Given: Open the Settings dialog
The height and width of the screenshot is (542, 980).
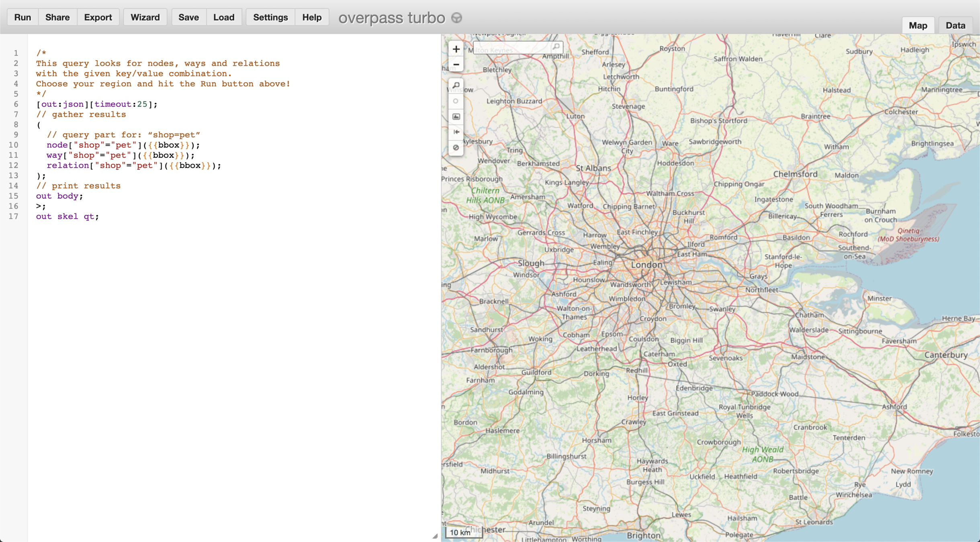Looking at the screenshot, I should tap(270, 17).
